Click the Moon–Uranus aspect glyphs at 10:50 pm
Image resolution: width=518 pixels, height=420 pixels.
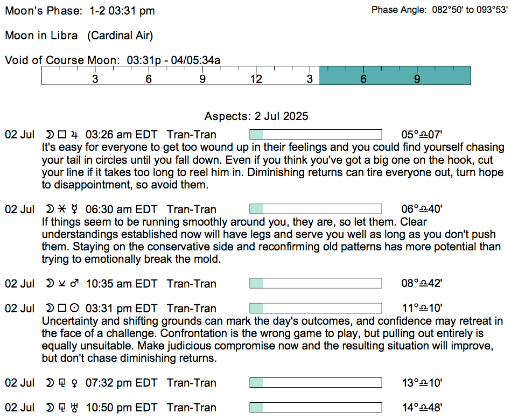click(61, 408)
